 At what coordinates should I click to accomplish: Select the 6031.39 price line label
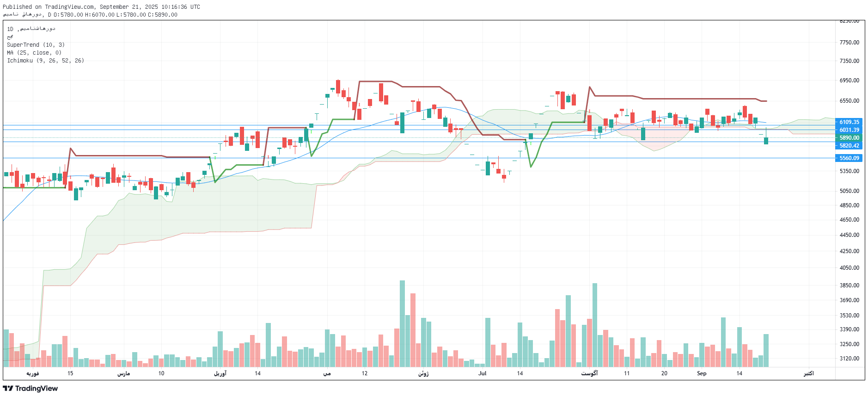pyautogui.click(x=849, y=130)
